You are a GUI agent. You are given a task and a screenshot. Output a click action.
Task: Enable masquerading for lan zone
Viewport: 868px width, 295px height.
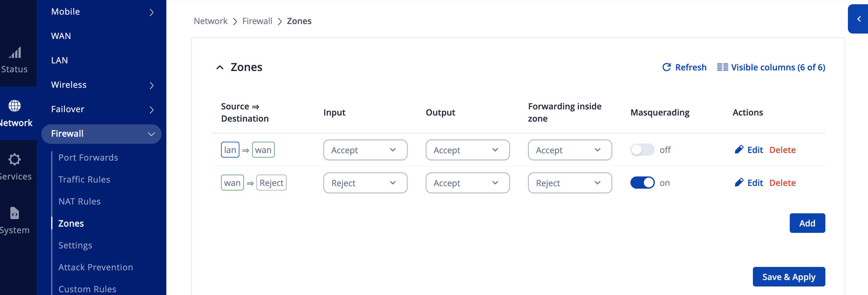coord(642,150)
